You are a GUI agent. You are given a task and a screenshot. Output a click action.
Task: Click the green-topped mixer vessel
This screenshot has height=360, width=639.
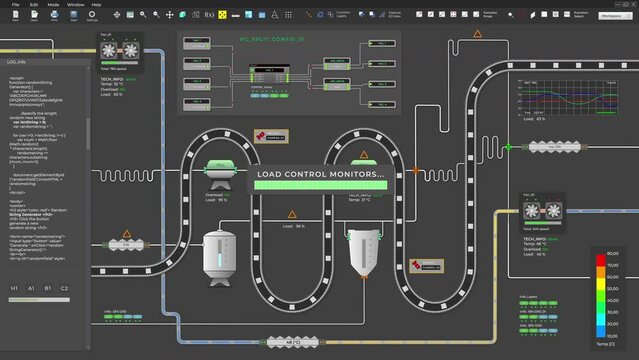coord(220,174)
